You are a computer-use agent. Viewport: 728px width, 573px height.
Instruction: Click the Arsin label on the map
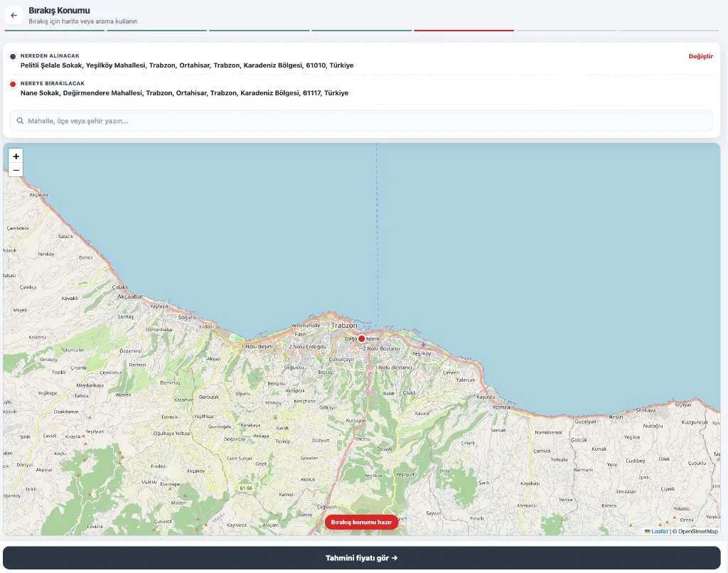(x=616, y=417)
